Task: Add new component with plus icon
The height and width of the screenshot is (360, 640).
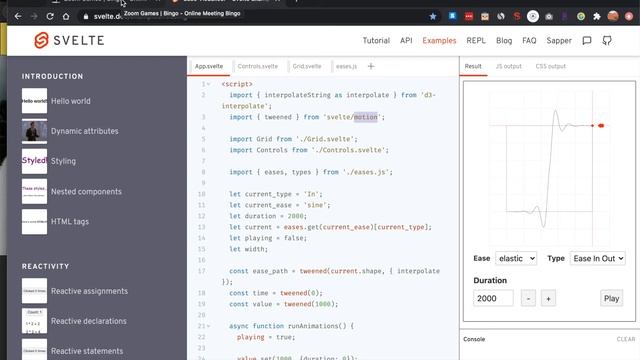Action: [371, 66]
